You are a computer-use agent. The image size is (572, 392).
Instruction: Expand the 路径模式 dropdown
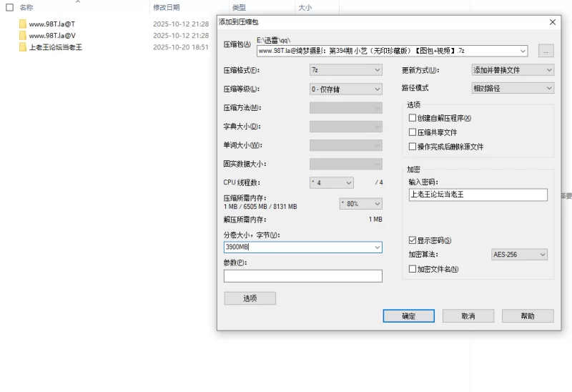coord(513,88)
